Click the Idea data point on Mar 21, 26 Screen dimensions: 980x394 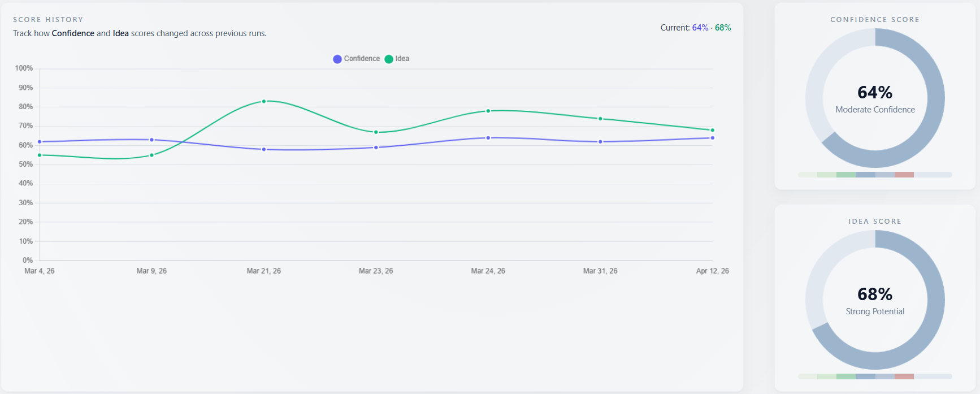pyautogui.click(x=264, y=101)
